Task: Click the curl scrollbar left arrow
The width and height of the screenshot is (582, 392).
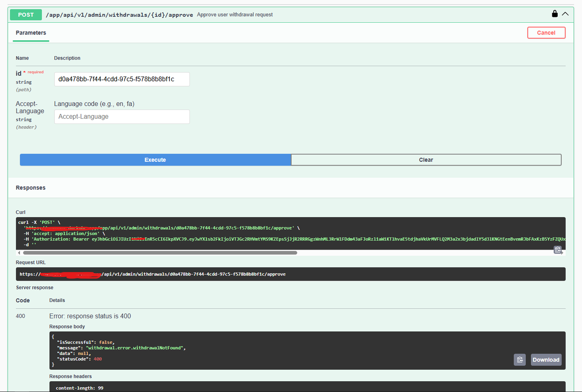Action: 19,252
